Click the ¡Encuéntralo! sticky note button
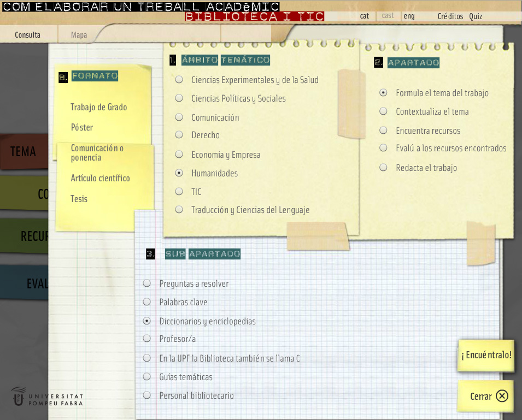 tap(486, 355)
